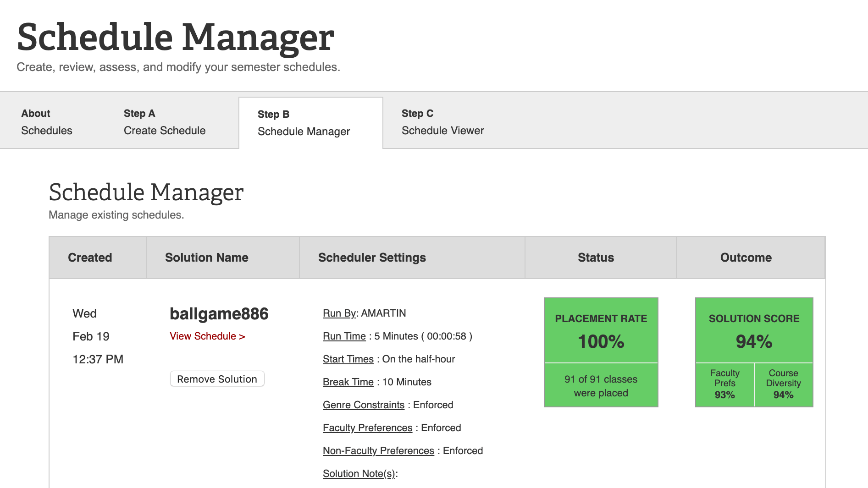Select the Faculty Prefs 93% cell
This screenshot has width=868, height=488.
[724, 384]
